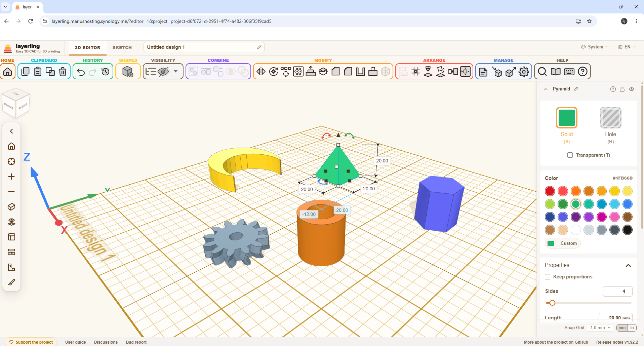Click the export cube icon in Manage
This screenshot has height=346, width=644.
pyautogui.click(x=511, y=72)
